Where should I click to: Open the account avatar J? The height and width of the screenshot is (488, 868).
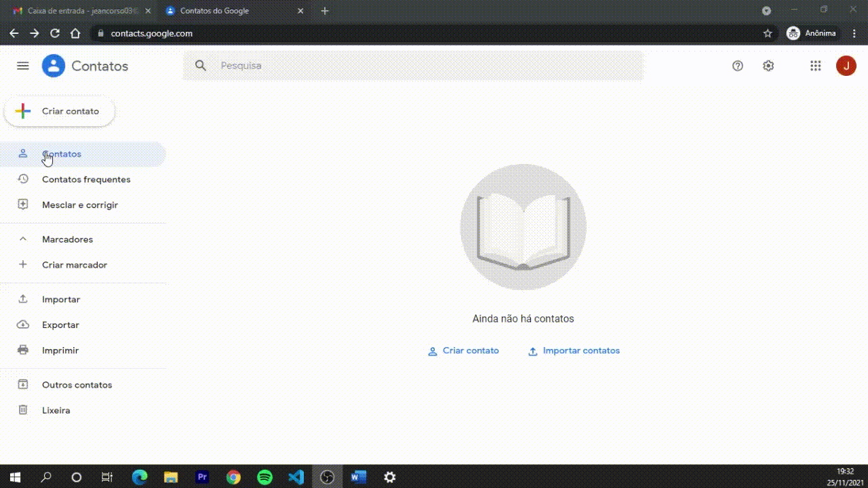[846, 66]
